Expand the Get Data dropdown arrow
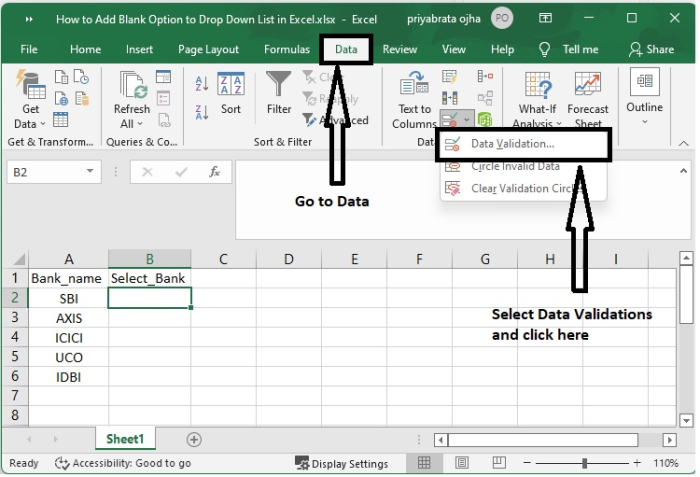Image resolution: width=700 pixels, height=477 pixels. tap(43, 124)
